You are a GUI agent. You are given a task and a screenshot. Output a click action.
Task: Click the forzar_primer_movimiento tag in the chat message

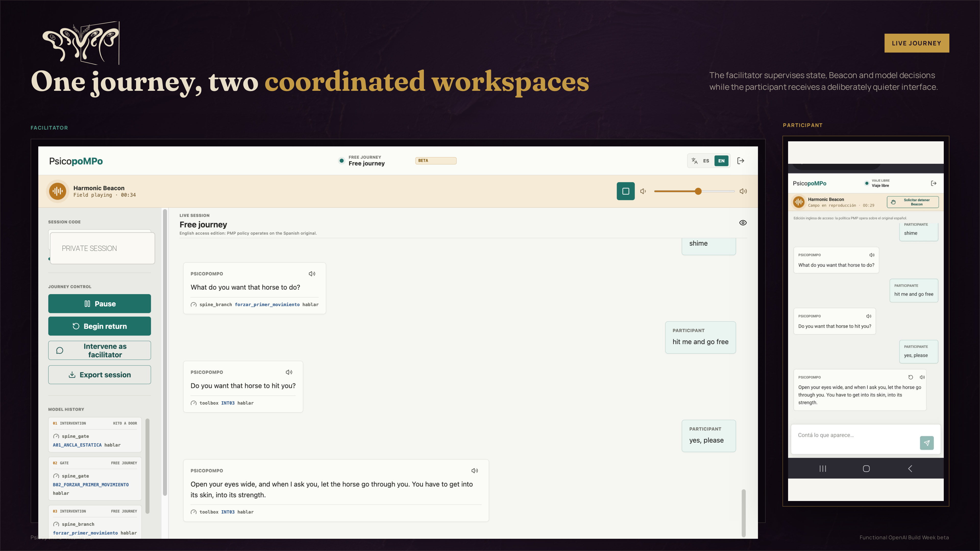tap(267, 305)
